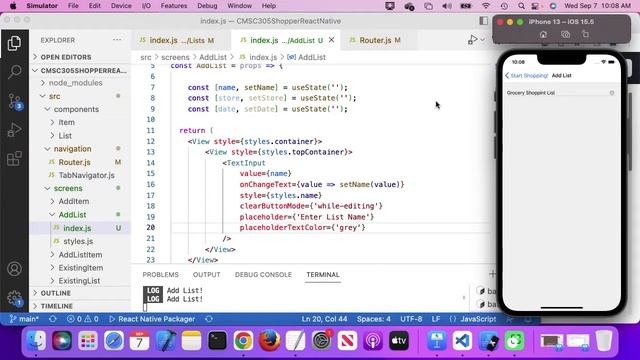Open styles.js under AddList

tap(78, 242)
